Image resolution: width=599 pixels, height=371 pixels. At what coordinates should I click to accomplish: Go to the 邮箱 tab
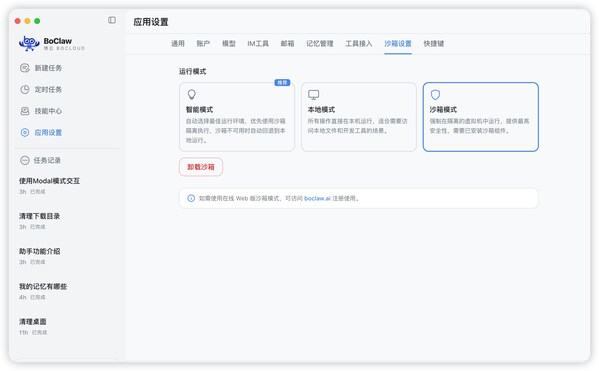pyautogui.click(x=287, y=44)
